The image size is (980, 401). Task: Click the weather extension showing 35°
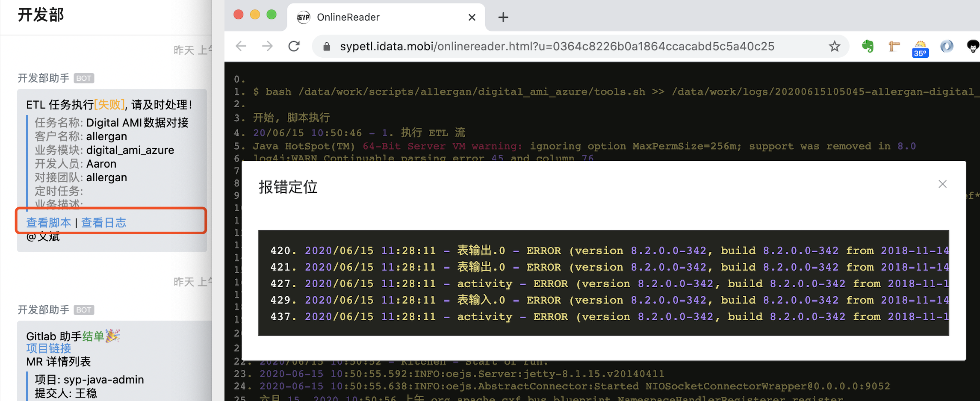[920, 49]
